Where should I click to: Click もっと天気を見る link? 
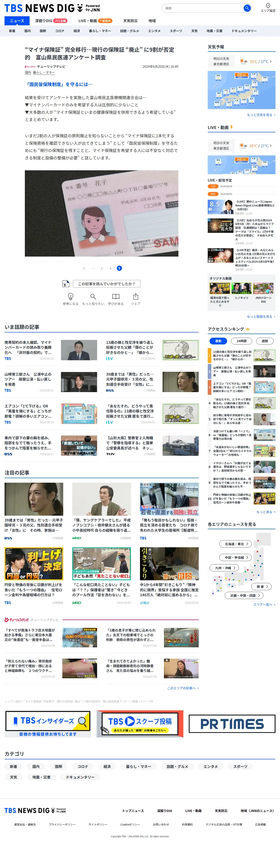coord(261,115)
